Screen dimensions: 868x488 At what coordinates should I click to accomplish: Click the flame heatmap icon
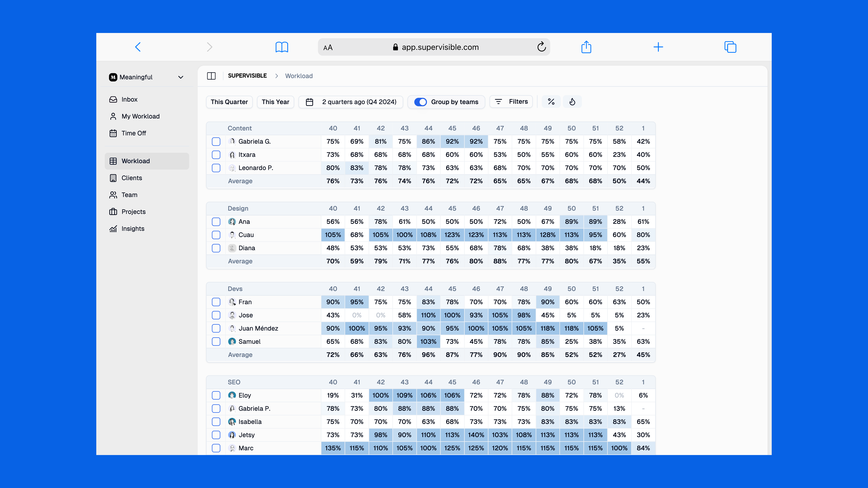click(572, 102)
